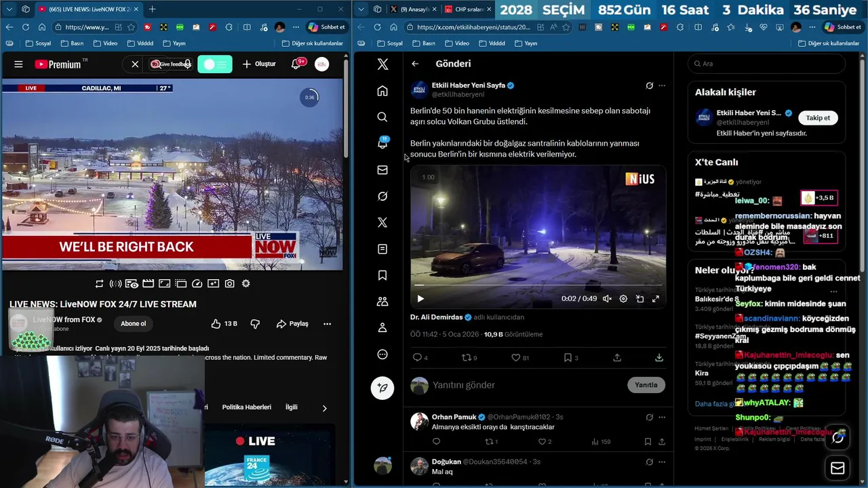Open X home from sidebar house icon
Viewport: 868px width, 488px height.
click(x=382, y=91)
